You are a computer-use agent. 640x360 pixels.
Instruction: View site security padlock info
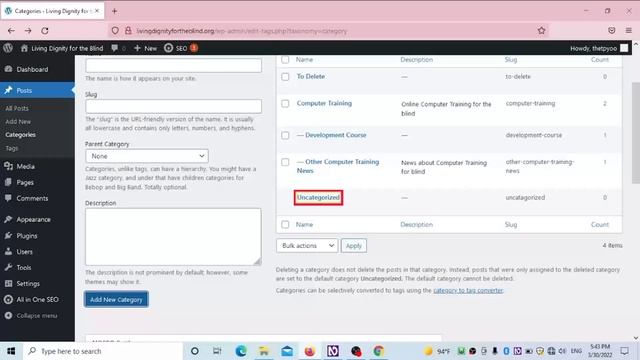[128, 31]
